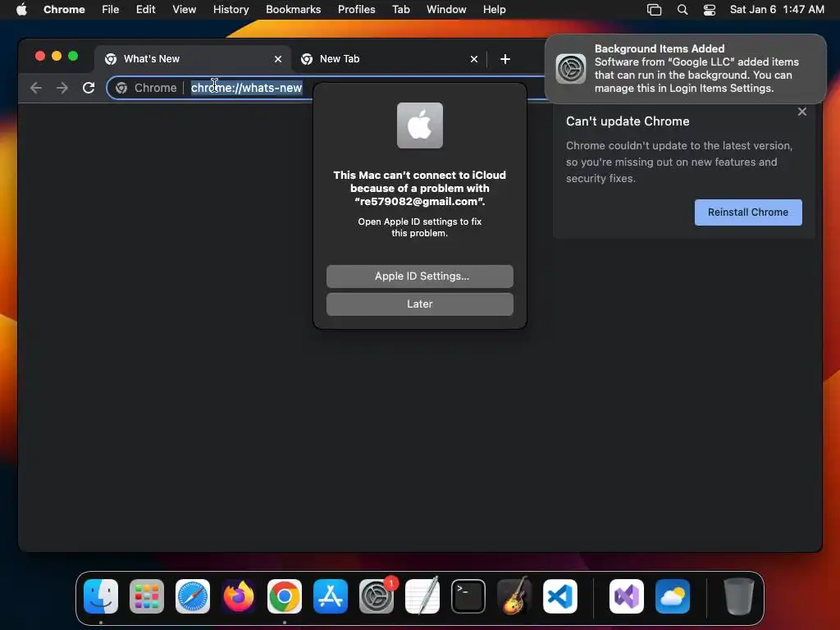Close the New Tab tab
This screenshot has width=840, height=630.
tap(473, 59)
